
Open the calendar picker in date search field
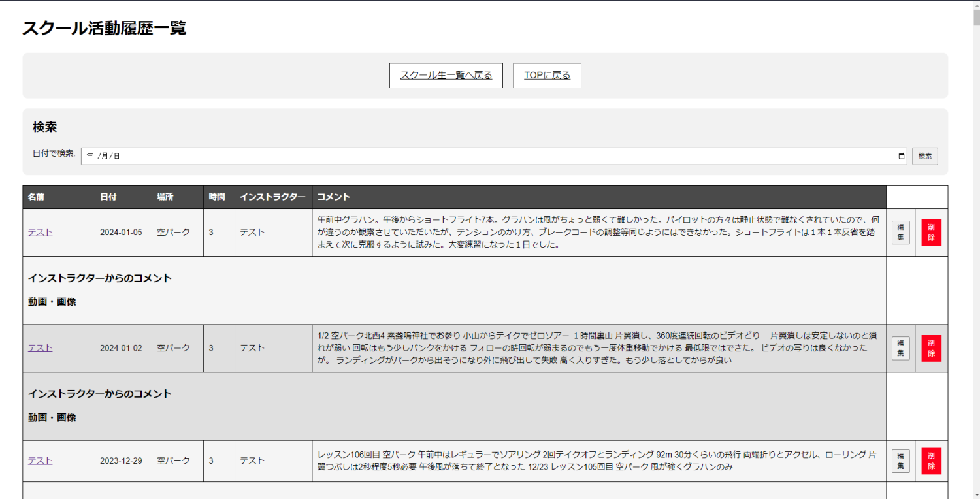click(902, 156)
